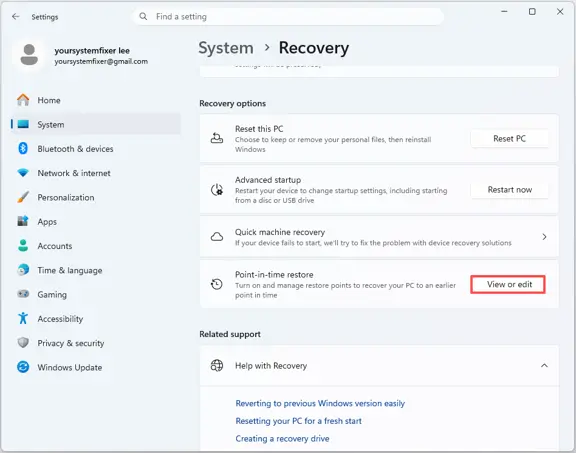Open Gaming settings
576x453 pixels.
96,294
